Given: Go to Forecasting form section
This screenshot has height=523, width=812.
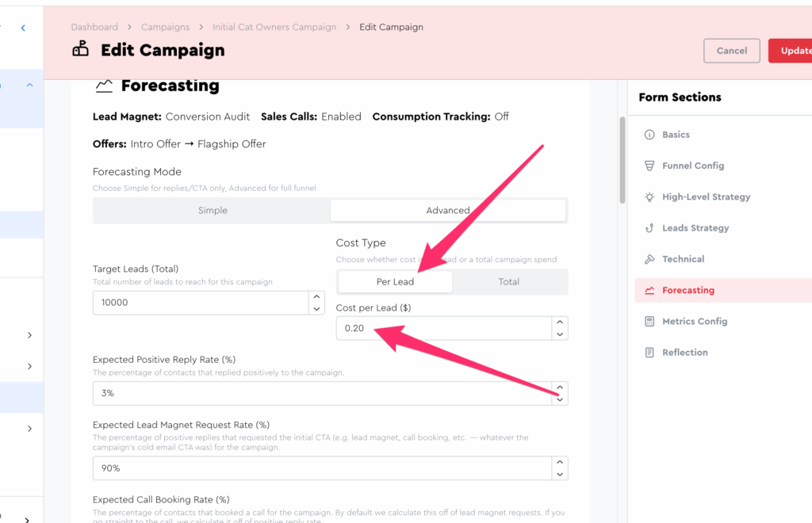Looking at the screenshot, I should [x=688, y=291].
